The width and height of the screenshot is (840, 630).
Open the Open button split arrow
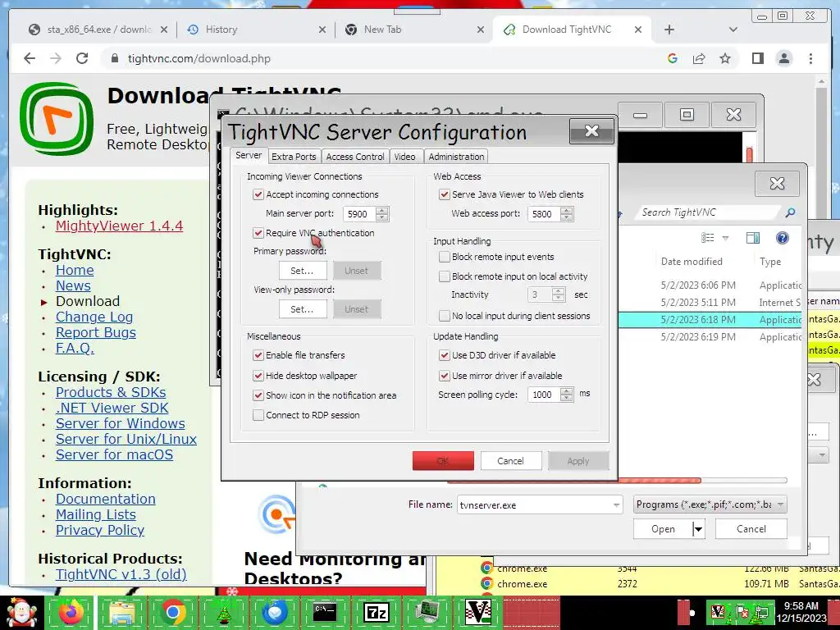(697, 529)
